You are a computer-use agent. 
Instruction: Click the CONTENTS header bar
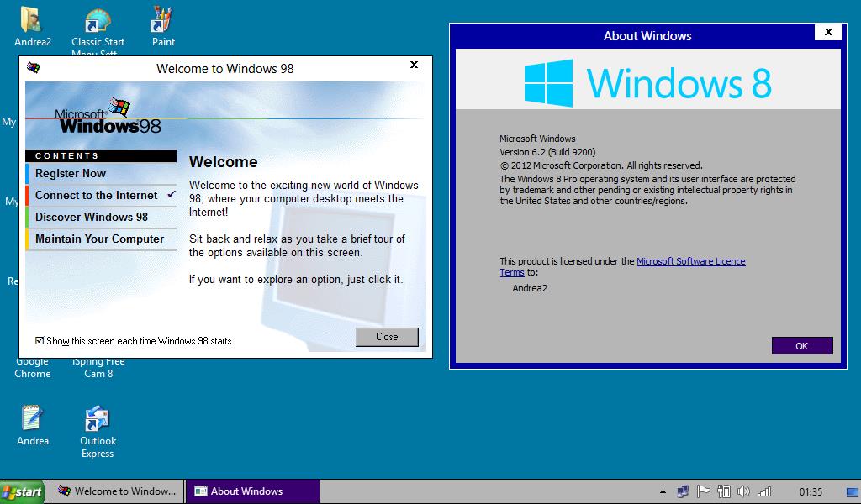coord(101,155)
